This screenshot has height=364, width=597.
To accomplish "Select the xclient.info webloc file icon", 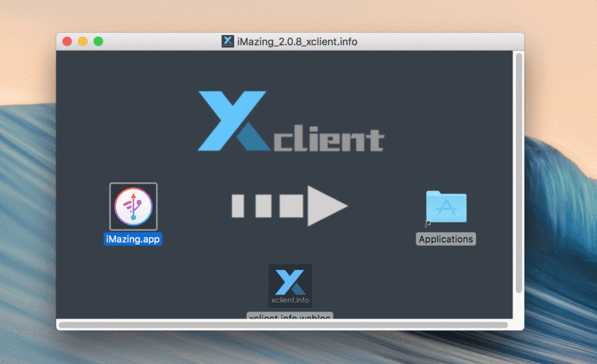I will click(x=290, y=286).
